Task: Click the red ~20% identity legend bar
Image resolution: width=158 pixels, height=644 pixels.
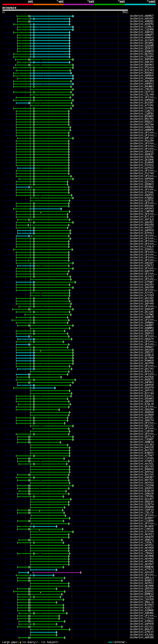Action: click(x=18, y=4)
